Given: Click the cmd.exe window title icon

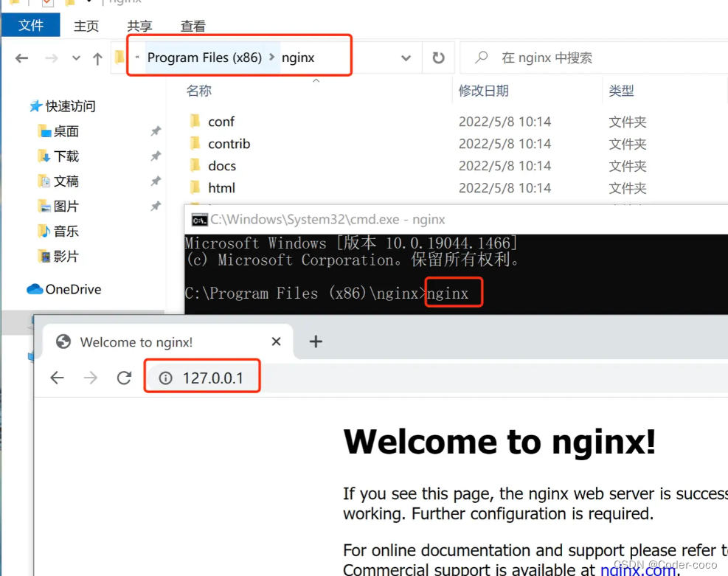Looking at the screenshot, I should point(200,220).
